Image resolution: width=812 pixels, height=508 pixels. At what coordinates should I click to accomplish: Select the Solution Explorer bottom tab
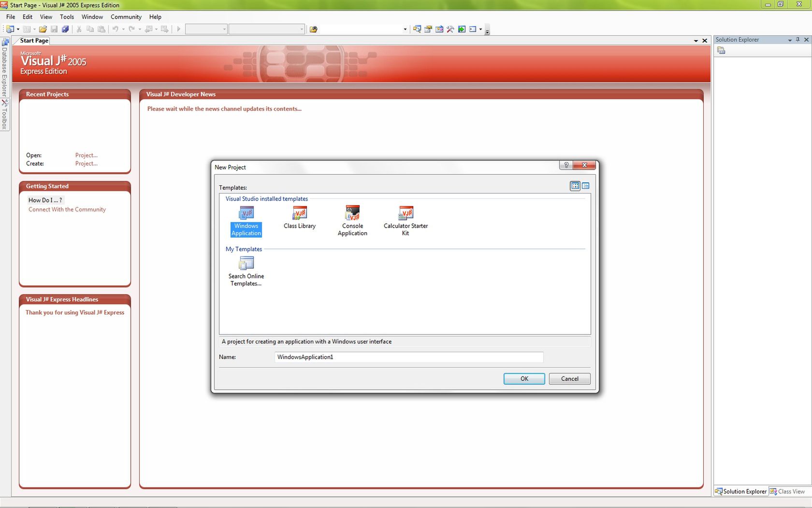[741, 492]
